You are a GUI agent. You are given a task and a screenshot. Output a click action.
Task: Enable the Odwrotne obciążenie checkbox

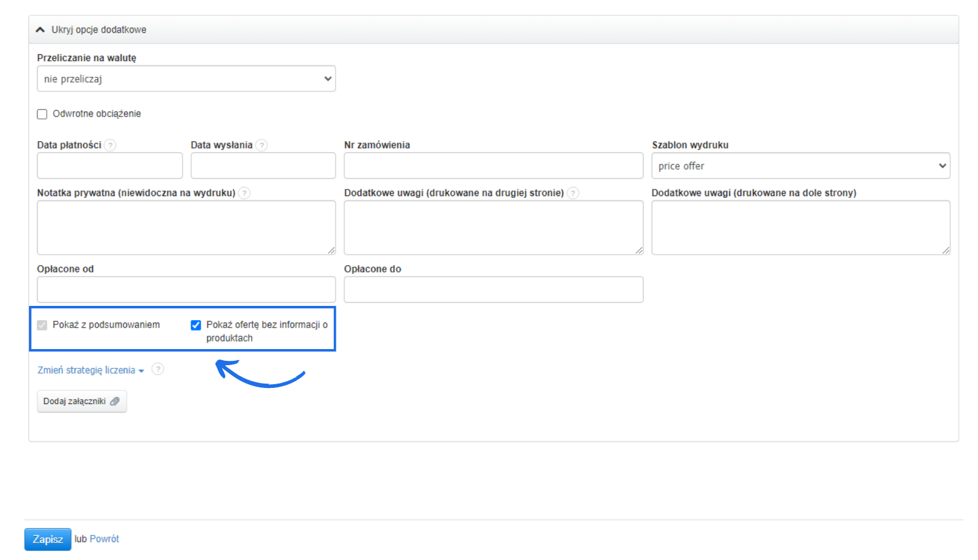(42, 114)
